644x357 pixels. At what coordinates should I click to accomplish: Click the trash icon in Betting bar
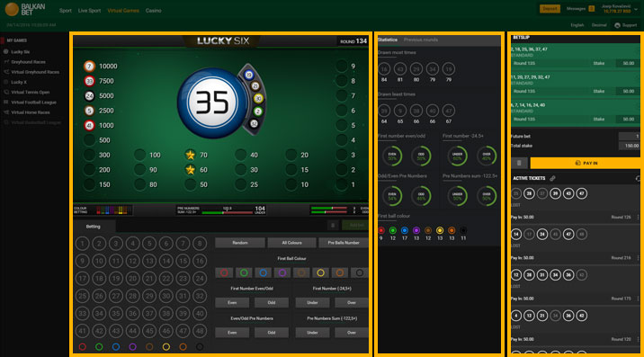[x=333, y=225]
